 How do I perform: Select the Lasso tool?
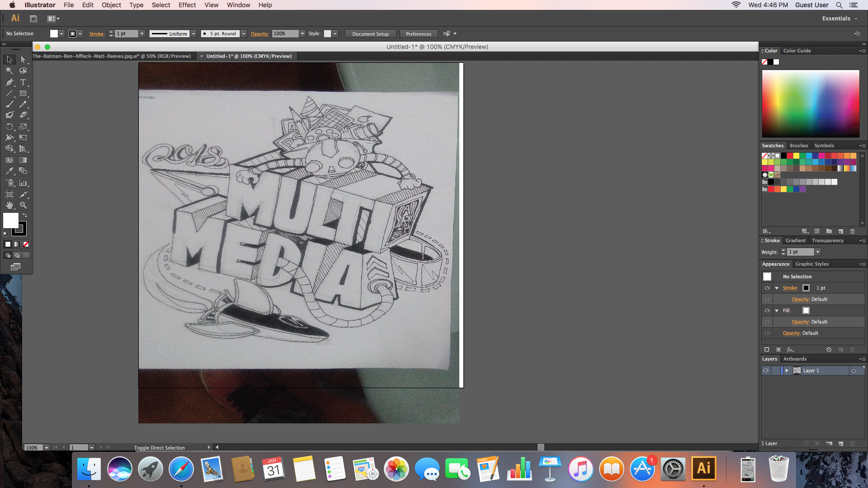pyautogui.click(x=23, y=71)
